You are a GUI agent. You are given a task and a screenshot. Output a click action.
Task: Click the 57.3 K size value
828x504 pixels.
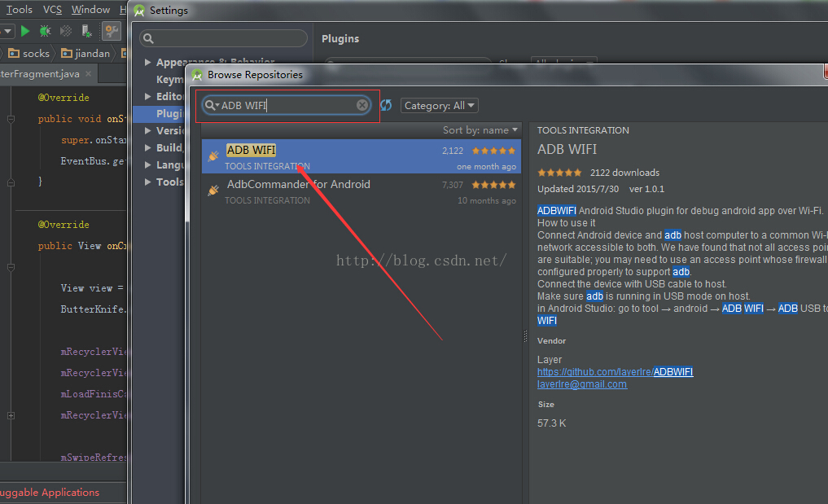(x=552, y=423)
